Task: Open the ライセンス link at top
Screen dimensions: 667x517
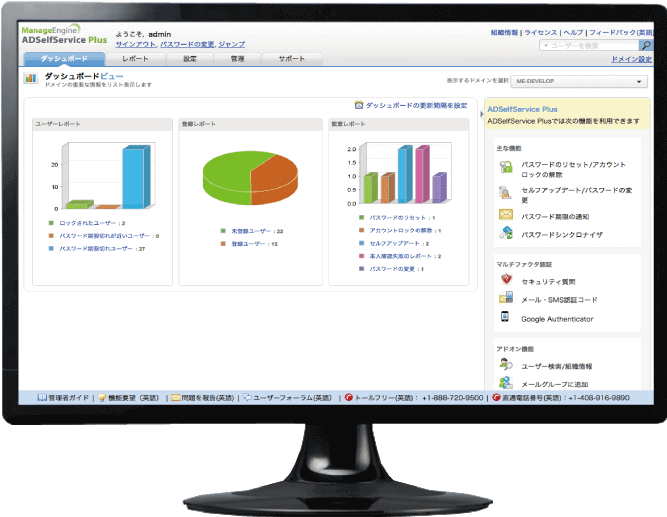Action: coord(541,32)
